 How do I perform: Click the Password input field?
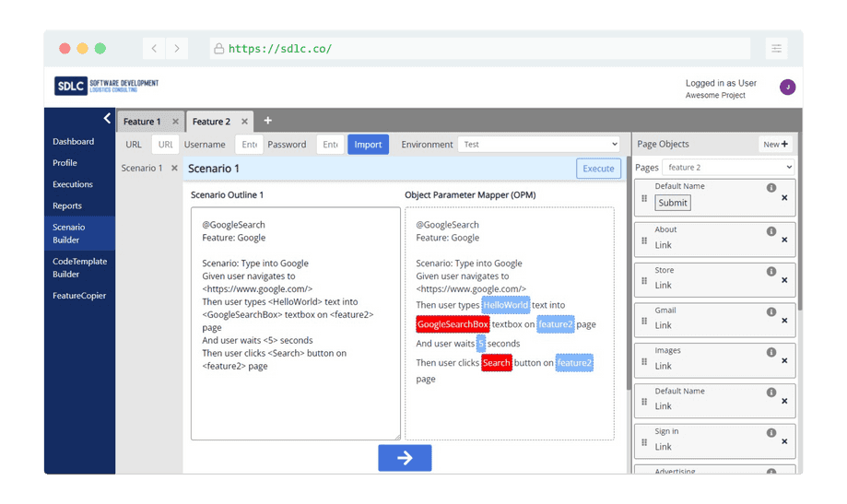(x=330, y=145)
